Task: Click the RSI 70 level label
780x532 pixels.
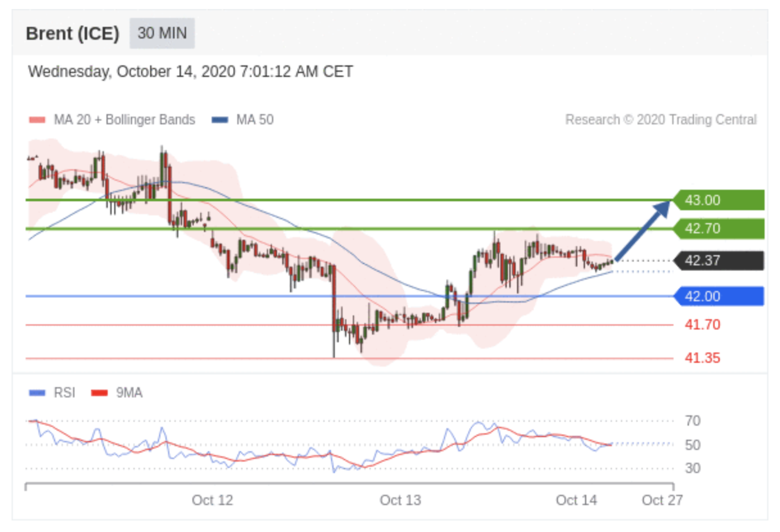Action: [693, 421]
